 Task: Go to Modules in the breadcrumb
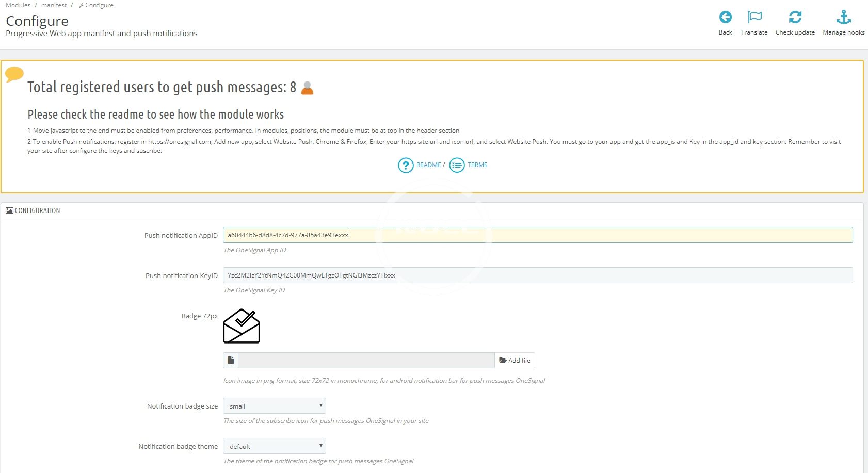pos(18,5)
